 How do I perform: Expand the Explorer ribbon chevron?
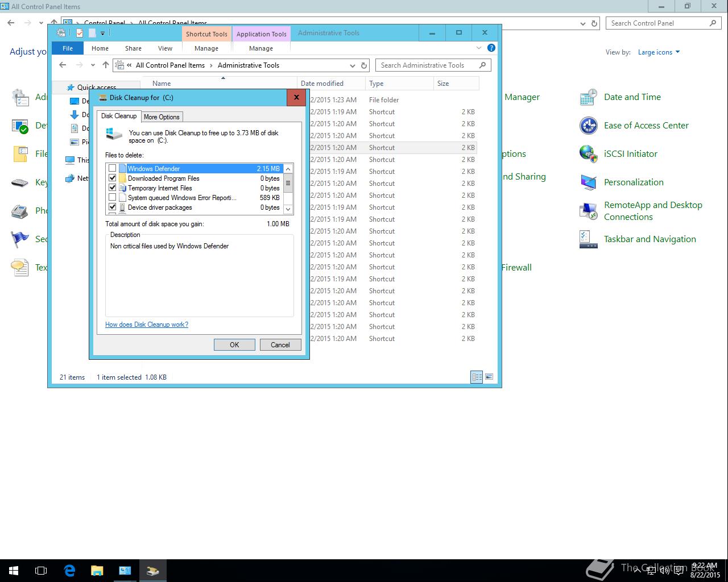[478, 48]
